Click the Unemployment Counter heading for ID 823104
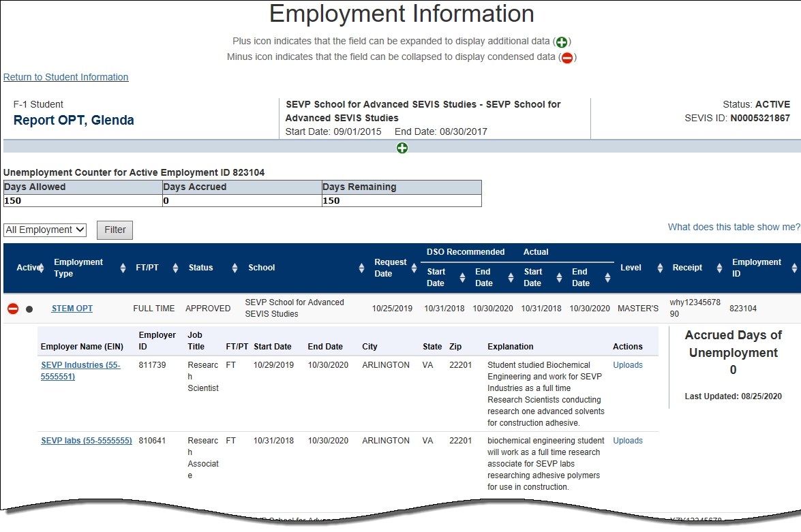The height and width of the screenshot is (532, 801). [x=134, y=172]
